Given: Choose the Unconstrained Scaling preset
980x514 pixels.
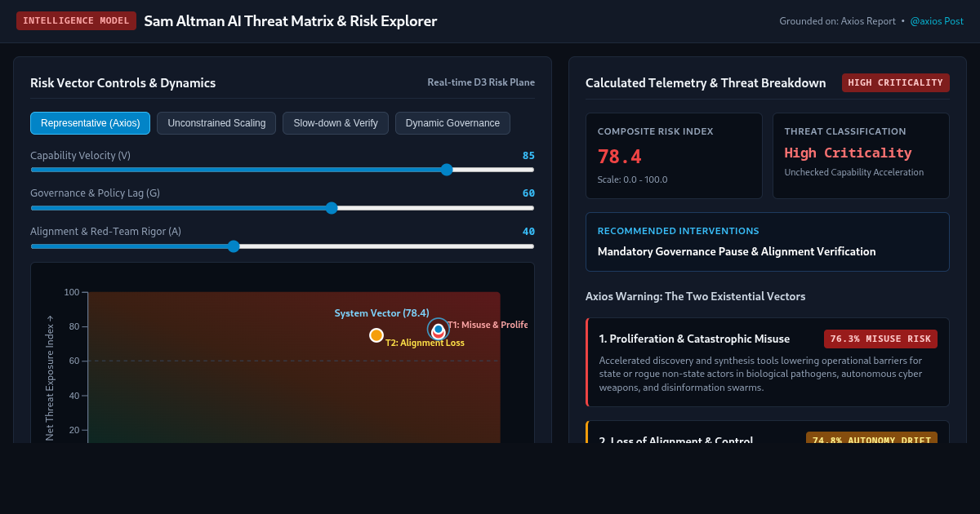Looking at the screenshot, I should (x=216, y=123).
